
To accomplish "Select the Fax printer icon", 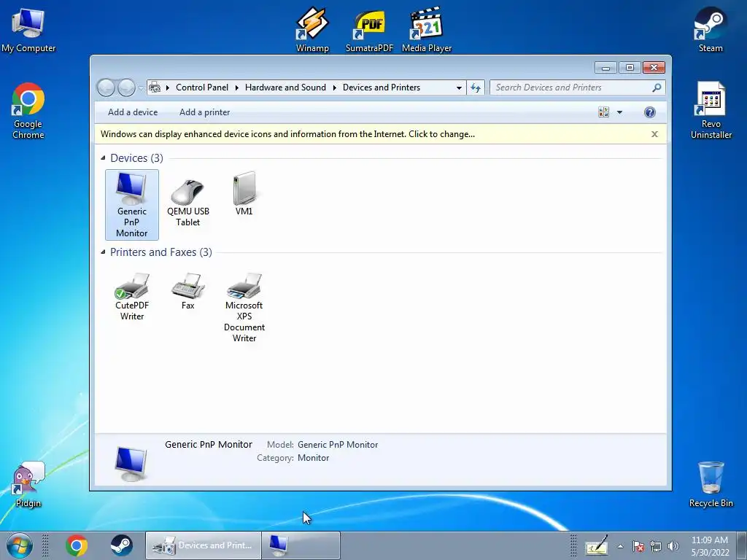I will [187, 292].
